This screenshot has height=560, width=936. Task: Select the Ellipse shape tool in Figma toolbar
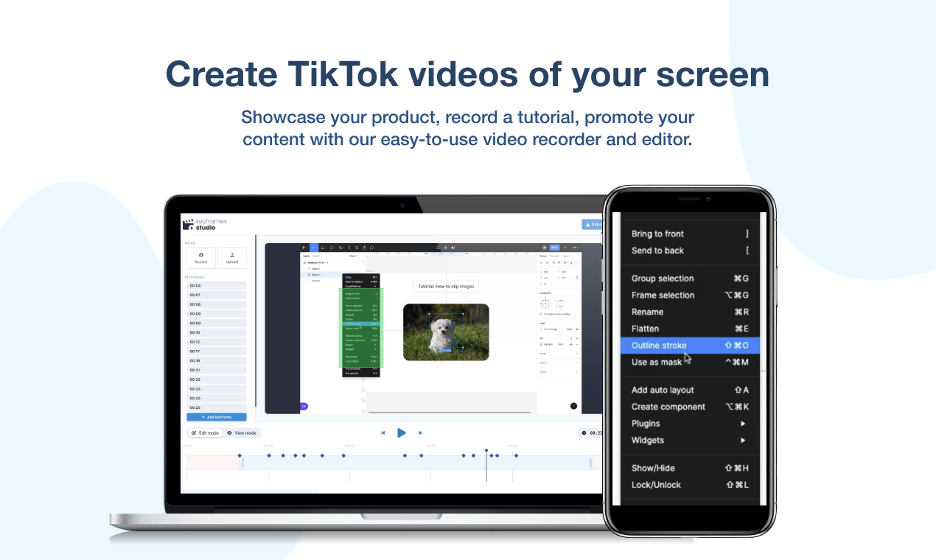coord(332,248)
